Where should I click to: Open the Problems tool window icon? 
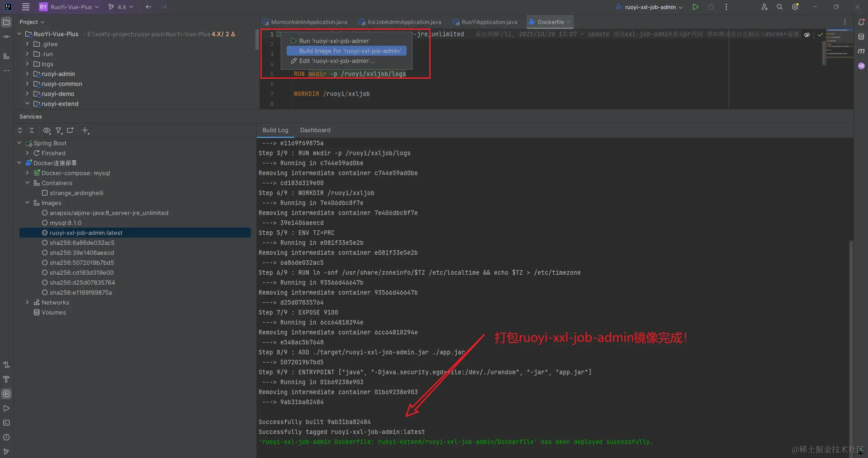(6, 437)
